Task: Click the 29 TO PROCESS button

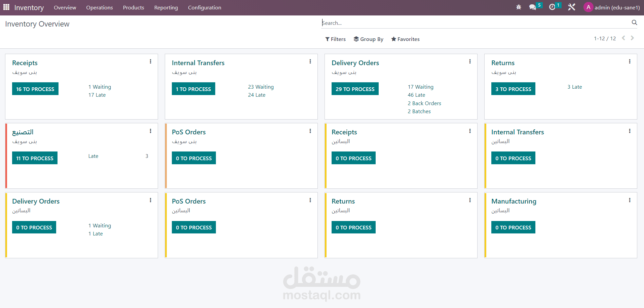Action: [355, 89]
